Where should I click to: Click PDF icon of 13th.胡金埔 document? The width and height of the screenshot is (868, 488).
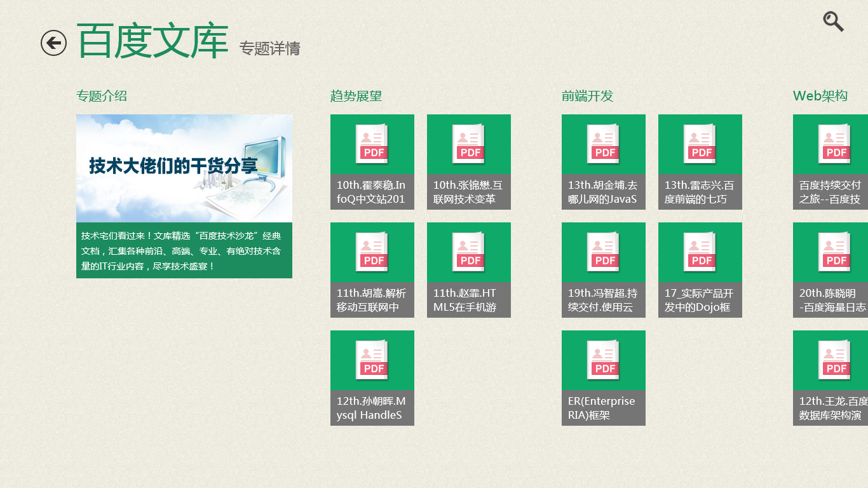click(604, 144)
